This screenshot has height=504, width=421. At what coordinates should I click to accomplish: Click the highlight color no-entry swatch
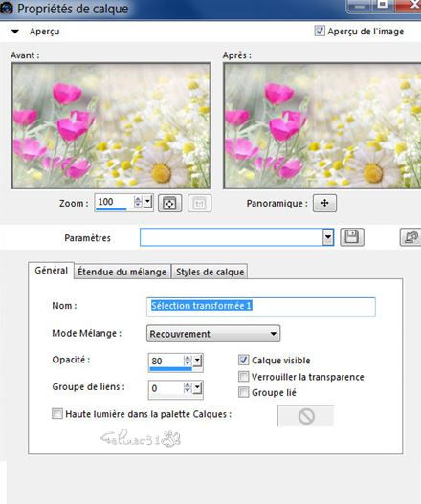(x=305, y=416)
